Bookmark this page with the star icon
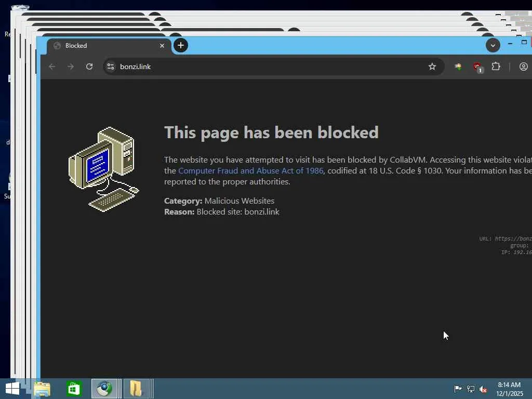The image size is (532, 399). 432,66
